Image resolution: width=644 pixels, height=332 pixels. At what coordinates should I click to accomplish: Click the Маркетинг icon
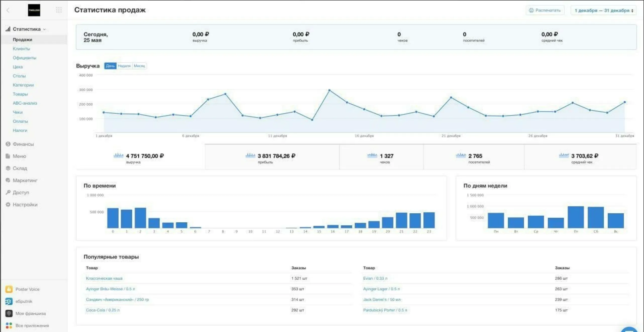coord(8,180)
